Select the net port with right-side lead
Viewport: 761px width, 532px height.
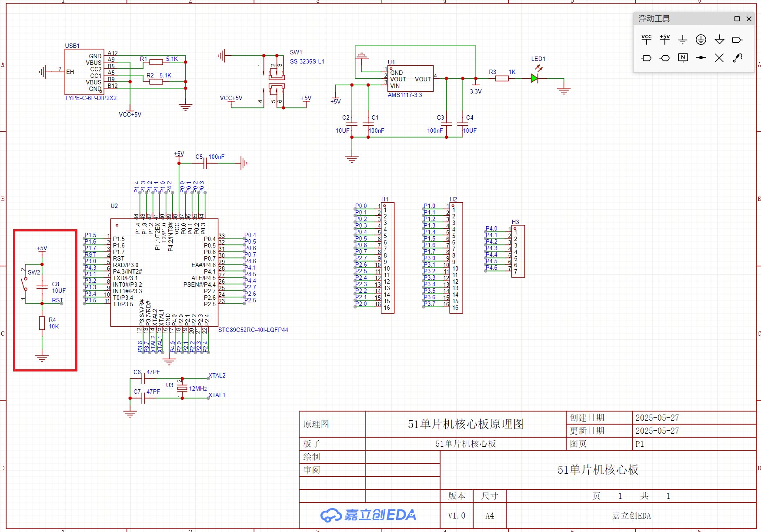737,40
